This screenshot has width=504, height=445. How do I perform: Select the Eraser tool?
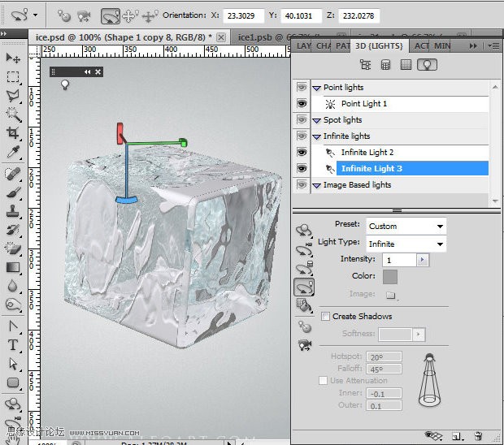click(13, 248)
